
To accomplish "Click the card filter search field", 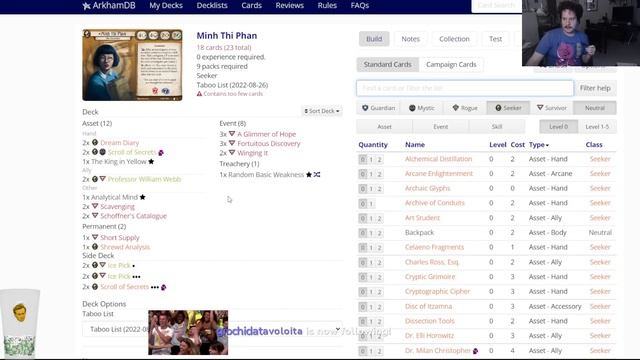I will click(465, 88).
